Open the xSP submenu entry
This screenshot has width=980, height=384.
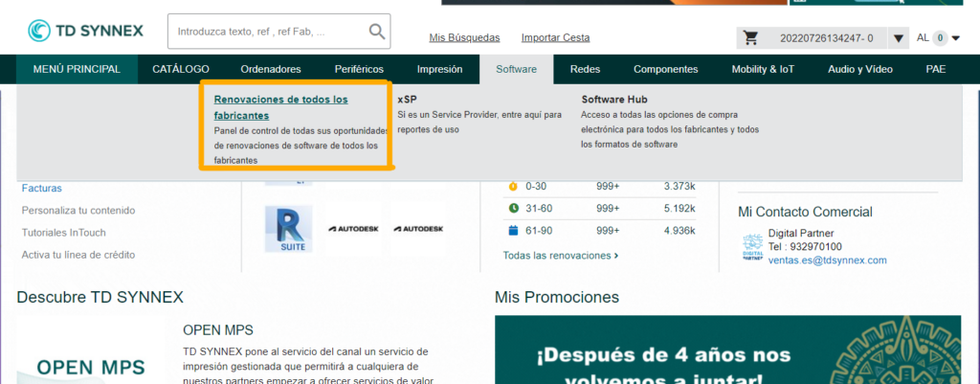click(407, 100)
